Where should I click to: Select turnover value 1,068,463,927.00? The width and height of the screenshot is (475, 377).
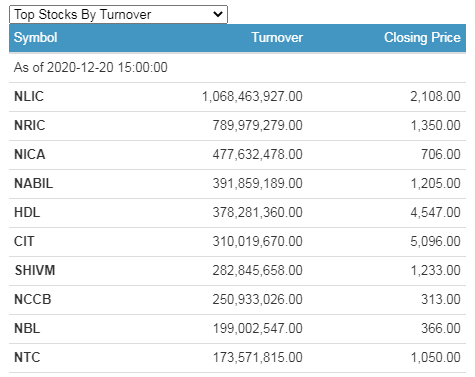tap(252, 96)
